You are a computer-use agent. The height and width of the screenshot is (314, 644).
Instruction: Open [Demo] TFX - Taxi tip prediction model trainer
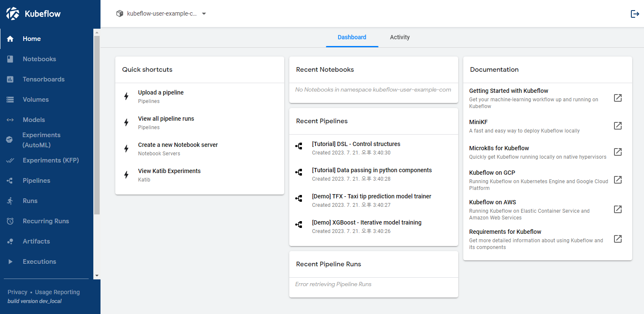point(374,200)
